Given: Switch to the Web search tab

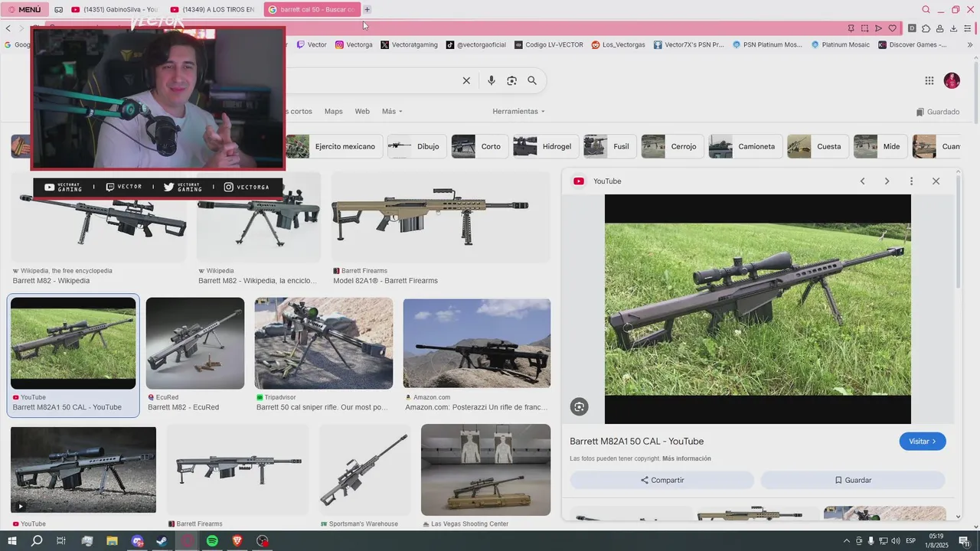Looking at the screenshot, I should pyautogui.click(x=362, y=111).
